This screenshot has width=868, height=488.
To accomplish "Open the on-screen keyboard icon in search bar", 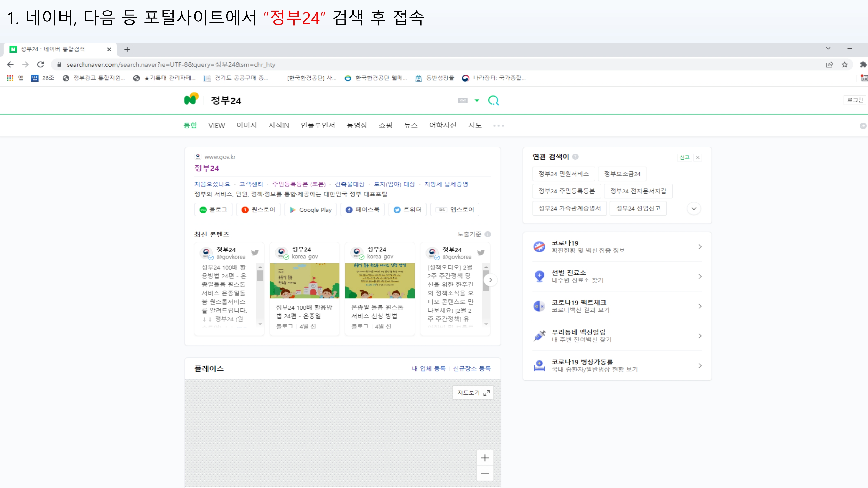I will coord(463,100).
